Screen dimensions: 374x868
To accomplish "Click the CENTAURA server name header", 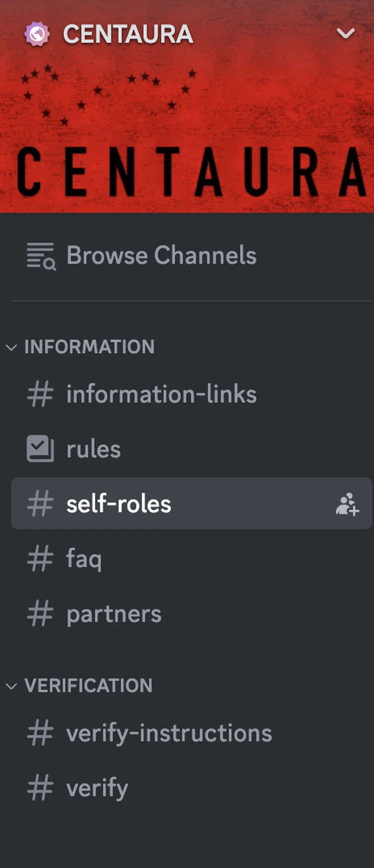I will 128,34.
